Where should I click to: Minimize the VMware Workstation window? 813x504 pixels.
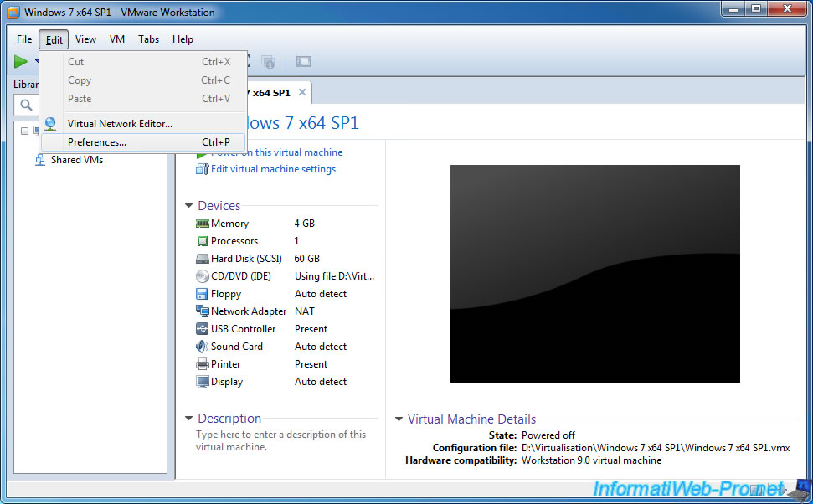733,9
